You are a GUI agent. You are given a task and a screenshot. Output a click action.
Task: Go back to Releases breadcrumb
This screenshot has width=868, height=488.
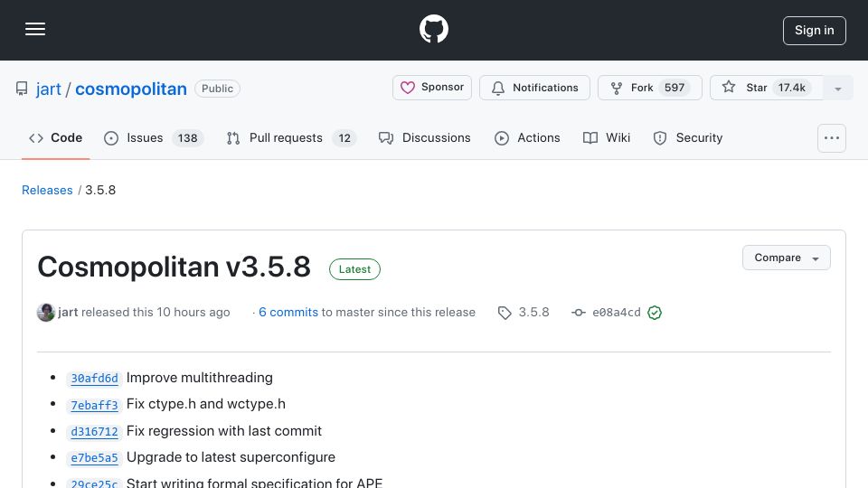(47, 191)
